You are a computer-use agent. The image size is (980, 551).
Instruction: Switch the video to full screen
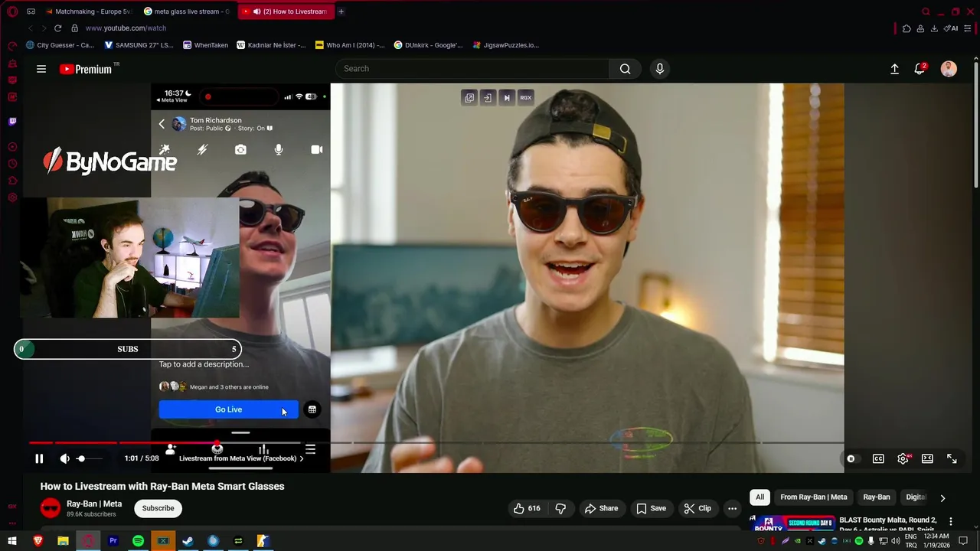[x=952, y=458]
